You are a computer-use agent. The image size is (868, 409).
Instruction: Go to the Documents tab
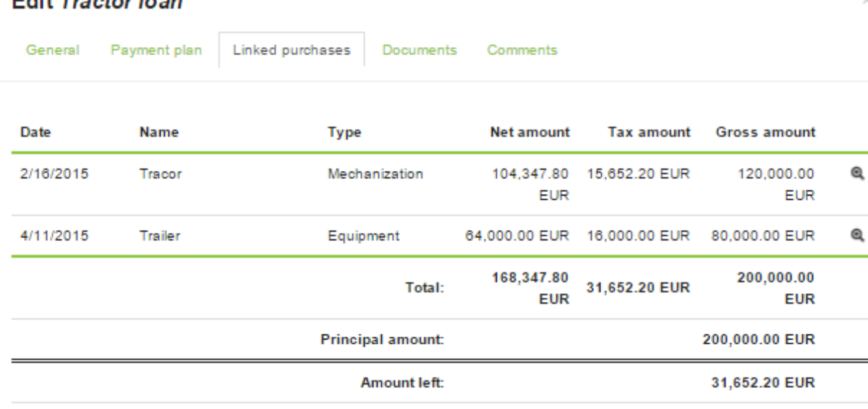pos(420,51)
